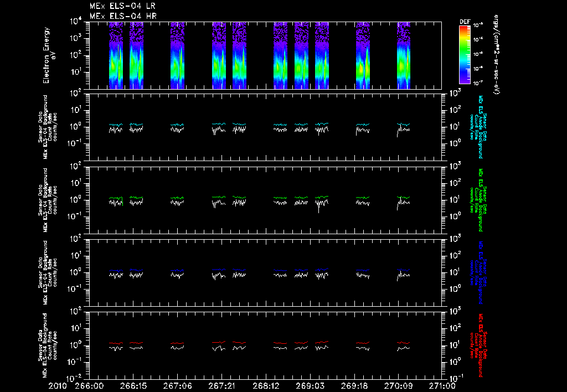Click the 10^4 tick on Electron Energy axis
This screenshot has height=392, width=567.
[x=75, y=22]
